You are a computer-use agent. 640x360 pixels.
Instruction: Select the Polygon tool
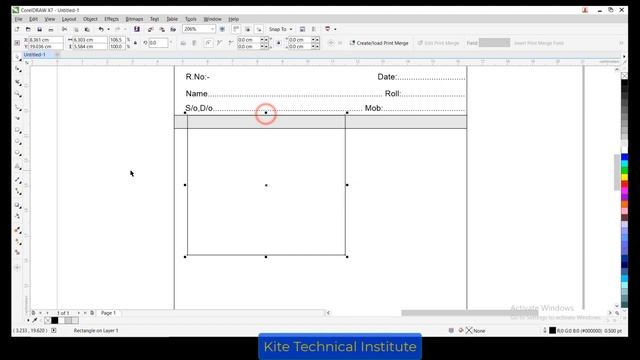[x=18, y=153]
